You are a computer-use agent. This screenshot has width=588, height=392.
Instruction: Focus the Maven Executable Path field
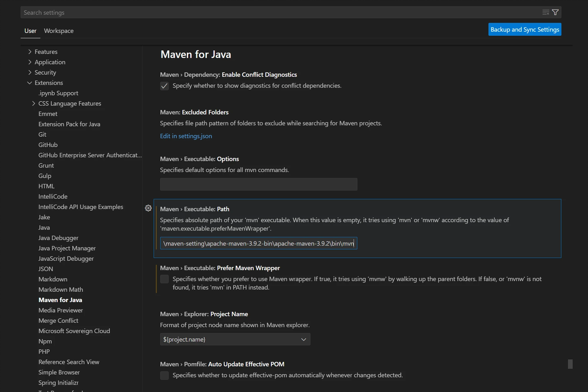coord(258,243)
